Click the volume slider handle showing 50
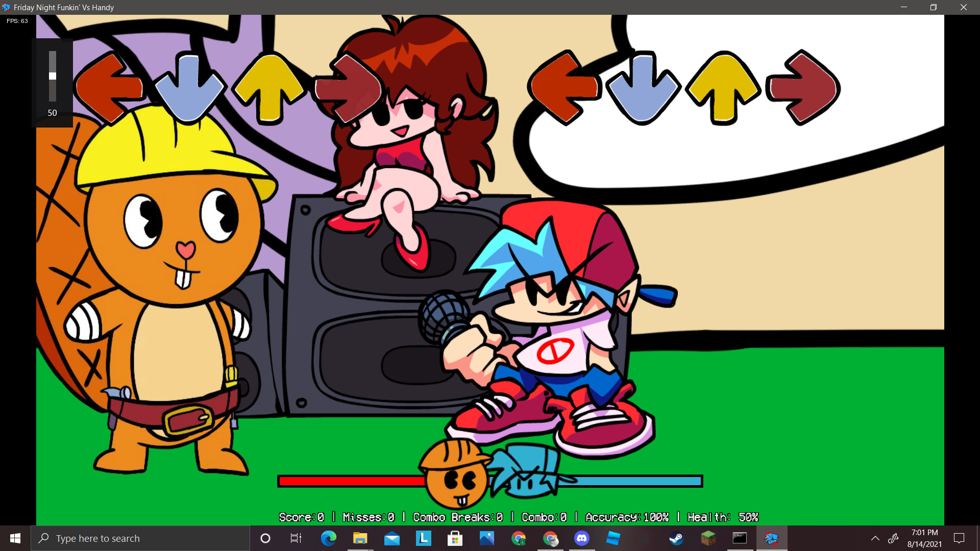This screenshot has width=980, height=551. [x=53, y=76]
